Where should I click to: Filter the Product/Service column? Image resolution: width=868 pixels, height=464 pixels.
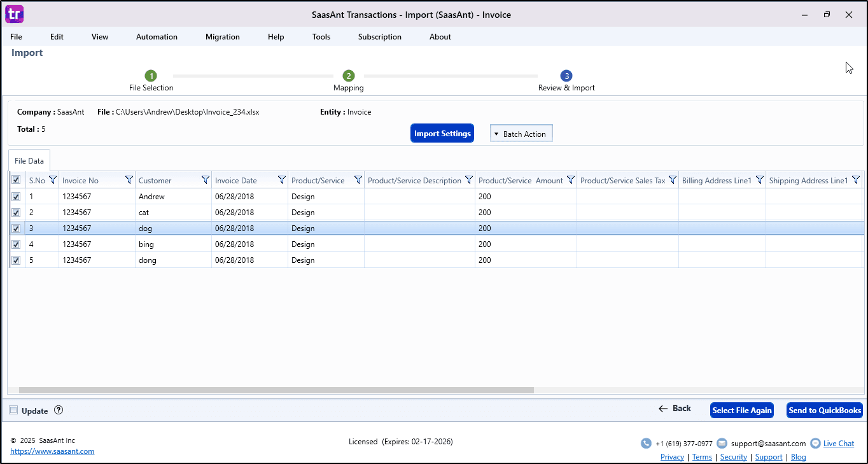358,180
